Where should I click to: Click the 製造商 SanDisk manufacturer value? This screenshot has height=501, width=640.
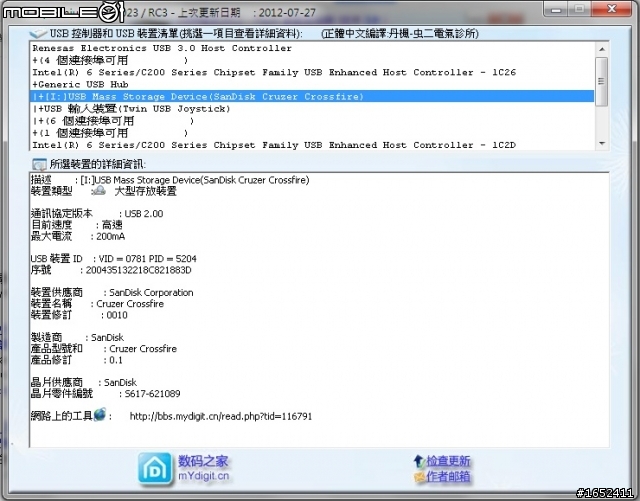[x=107, y=338]
